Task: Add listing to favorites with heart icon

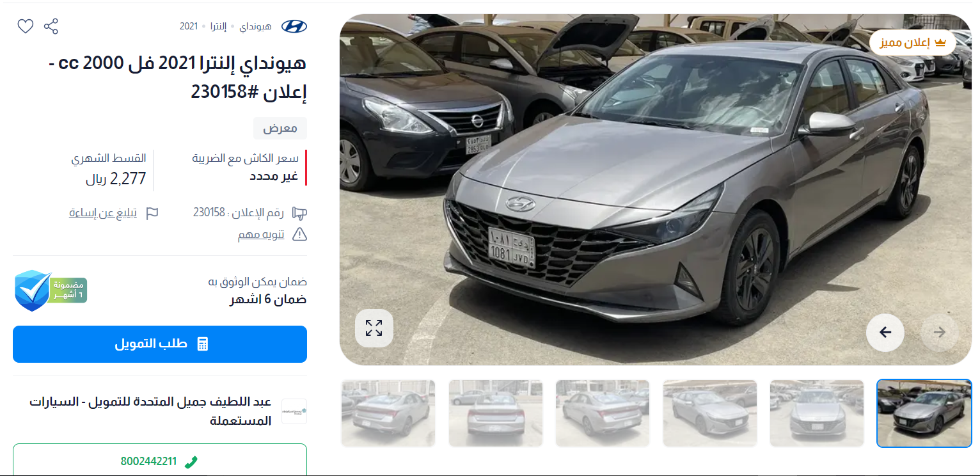Action: point(25,26)
